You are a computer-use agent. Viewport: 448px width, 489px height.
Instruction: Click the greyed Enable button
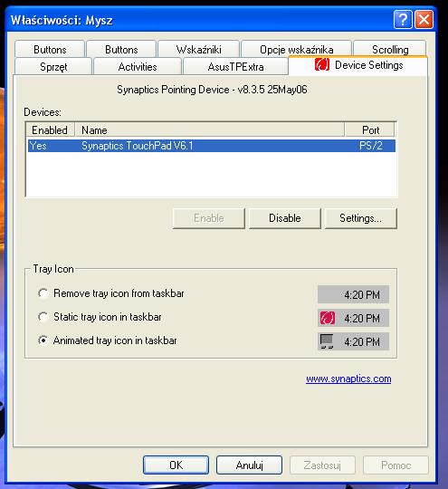pyautogui.click(x=209, y=218)
